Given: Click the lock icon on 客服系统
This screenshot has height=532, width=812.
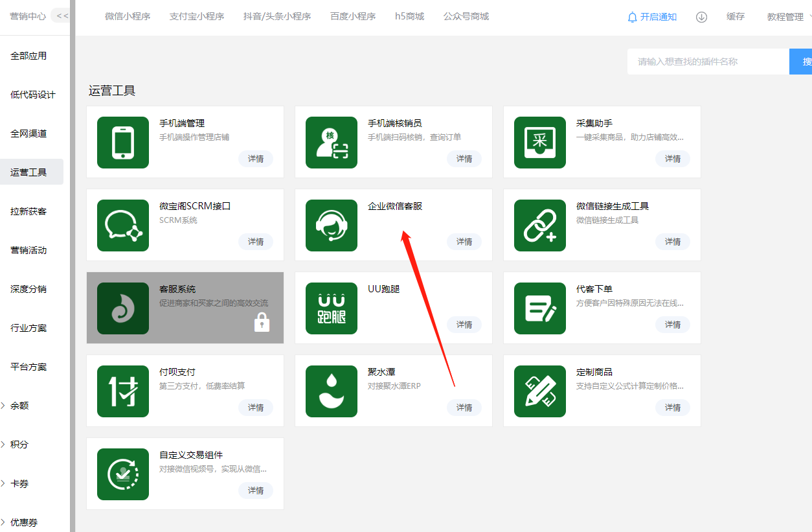Looking at the screenshot, I should click(262, 322).
